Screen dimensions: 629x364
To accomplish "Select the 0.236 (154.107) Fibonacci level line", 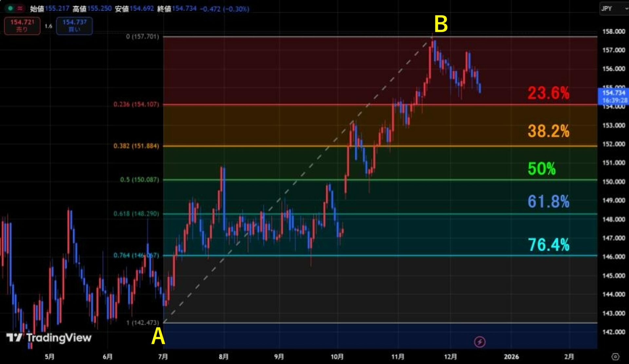I will point(380,105).
